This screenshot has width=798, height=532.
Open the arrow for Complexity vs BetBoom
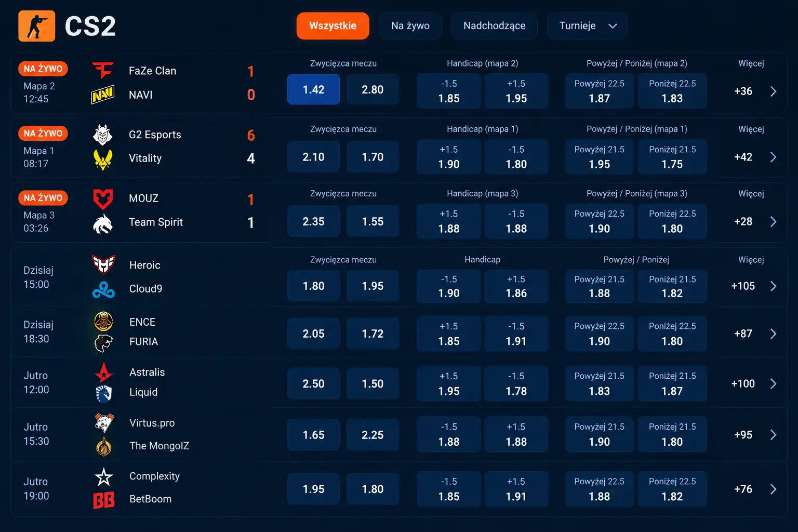[x=773, y=489]
